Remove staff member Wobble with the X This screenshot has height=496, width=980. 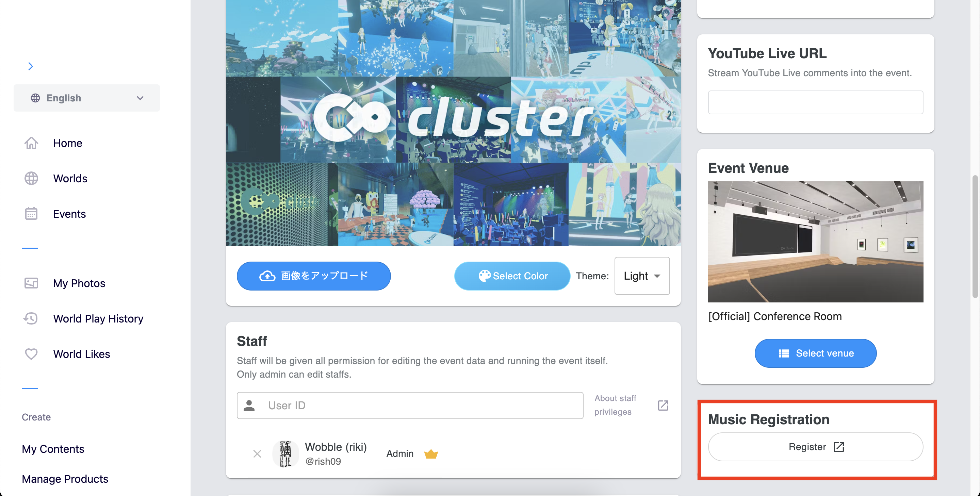pos(257,454)
